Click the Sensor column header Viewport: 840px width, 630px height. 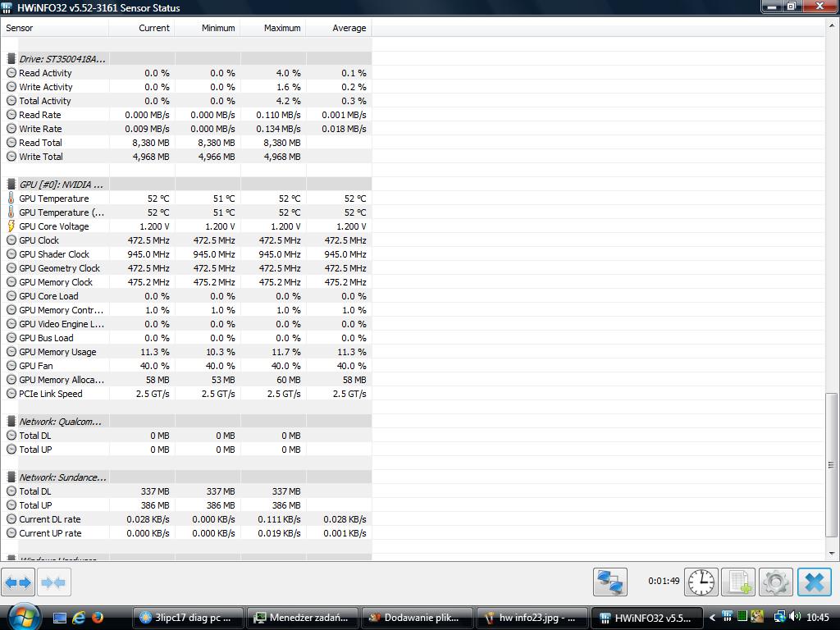point(55,28)
